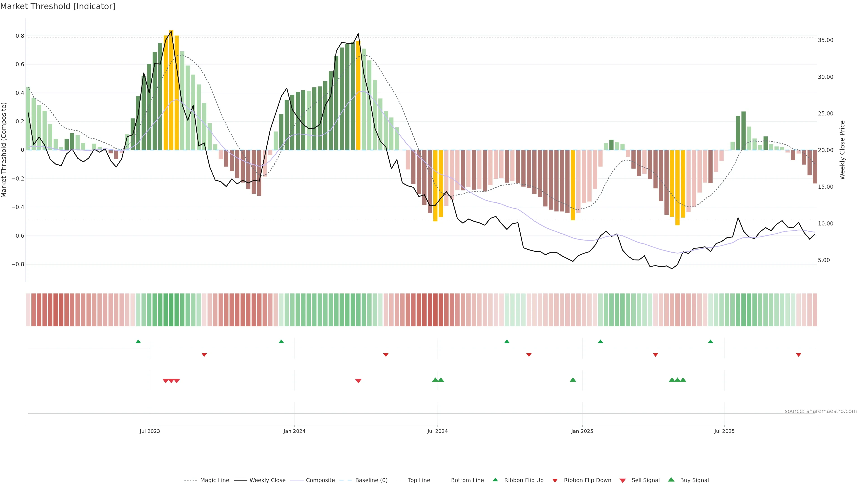Image resolution: width=868 pixels, height=488 pixels.
Task: Click the tallest yellow bar near Jul 2023
Action: pyautogui.click(x=171, y=90)
